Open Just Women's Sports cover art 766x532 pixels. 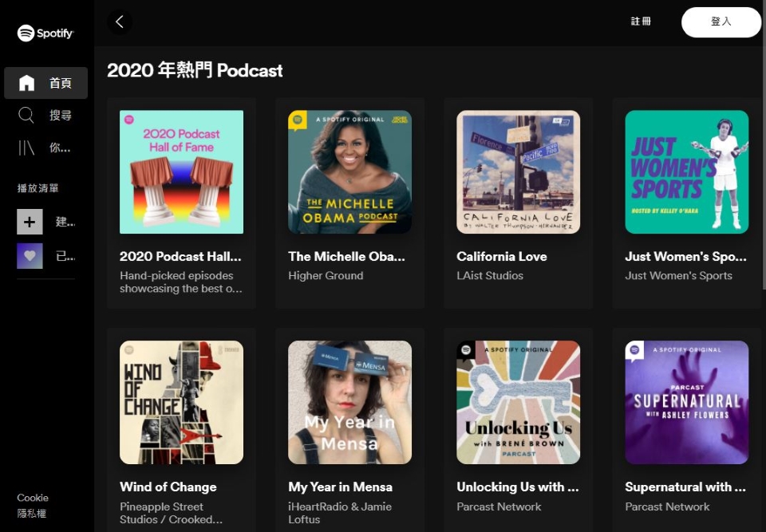[687, 172]
